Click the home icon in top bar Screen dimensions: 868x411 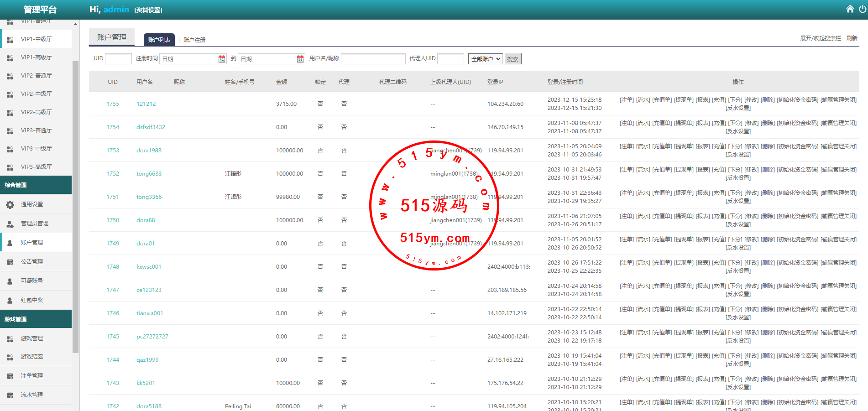[850, 9]
